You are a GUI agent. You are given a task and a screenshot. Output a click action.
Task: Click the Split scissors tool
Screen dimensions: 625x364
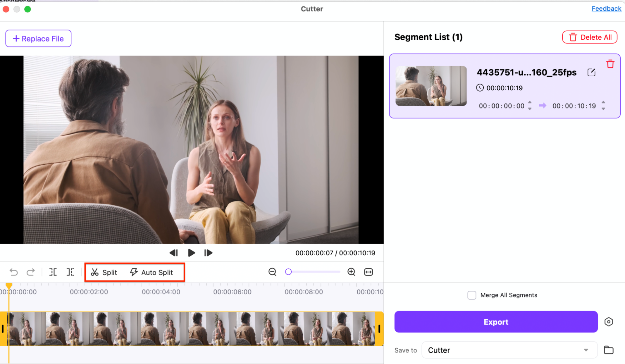click(104, 272)
